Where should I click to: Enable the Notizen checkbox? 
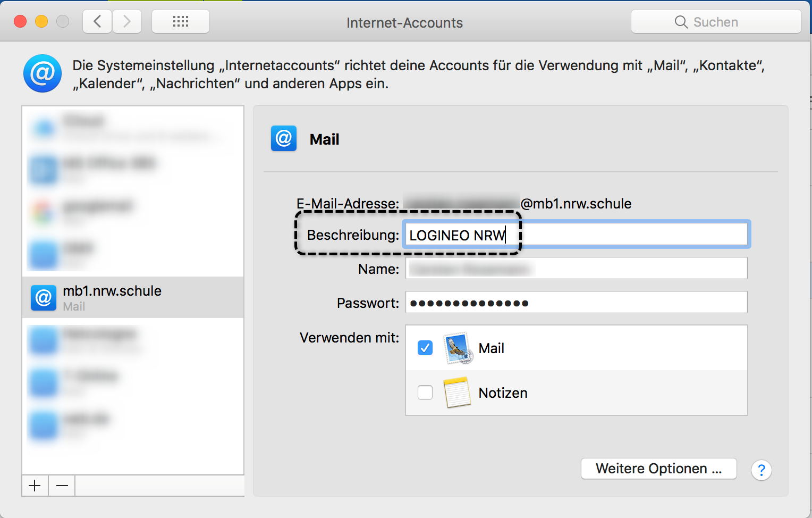coord(425,392)
